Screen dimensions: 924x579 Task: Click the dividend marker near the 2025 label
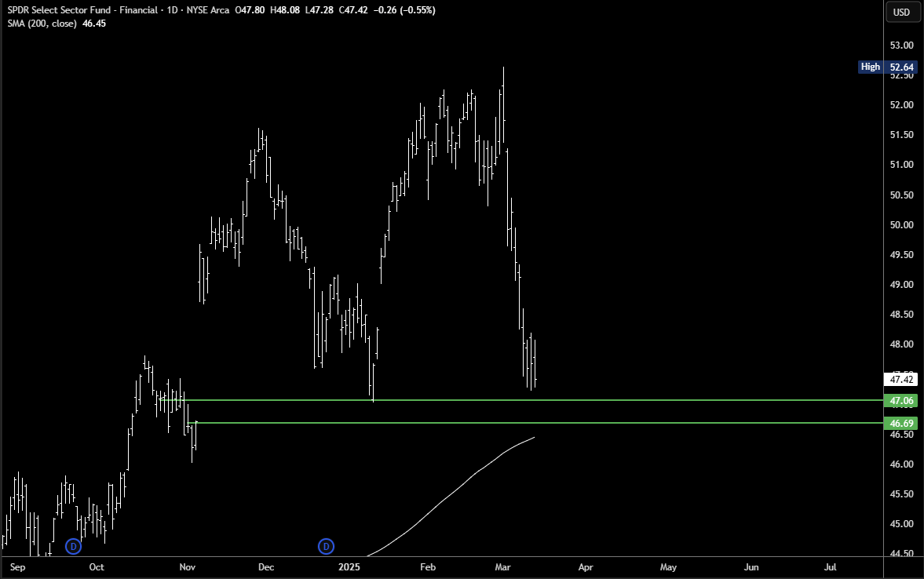pyautogui.click(x=326, y=546)
